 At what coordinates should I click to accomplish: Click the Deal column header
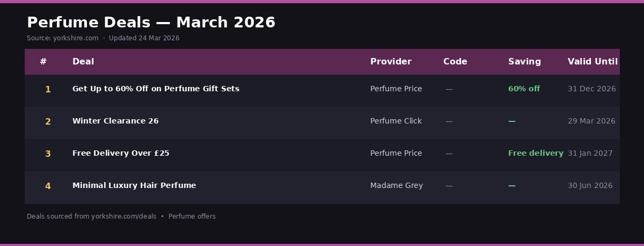click(83, 62)
